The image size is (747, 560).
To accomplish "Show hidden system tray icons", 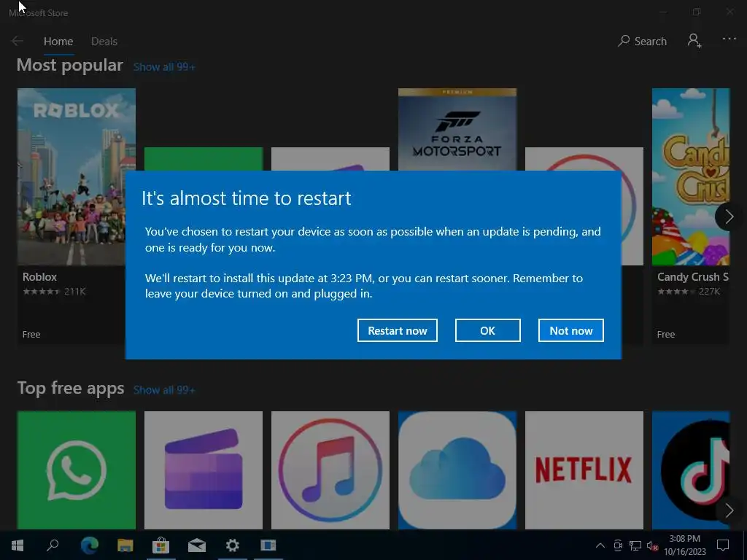I will point(600,545).
